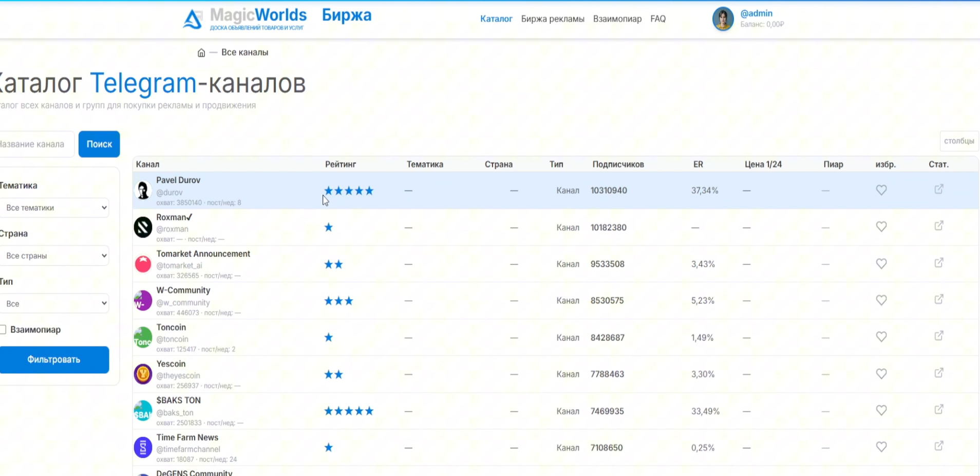This screenshot has height=476, width=980.
Task: Open the @admin username link
Action: [x=756, y=13]
